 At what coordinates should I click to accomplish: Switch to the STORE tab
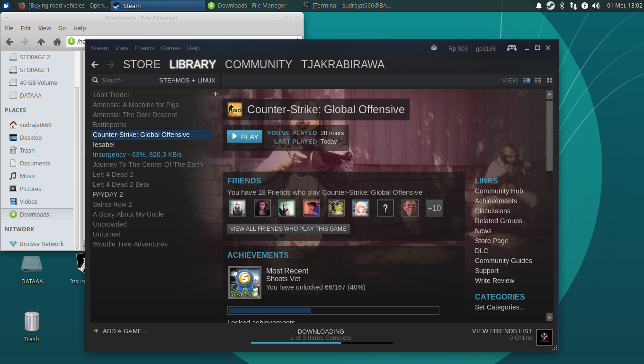tap(142, 64)
